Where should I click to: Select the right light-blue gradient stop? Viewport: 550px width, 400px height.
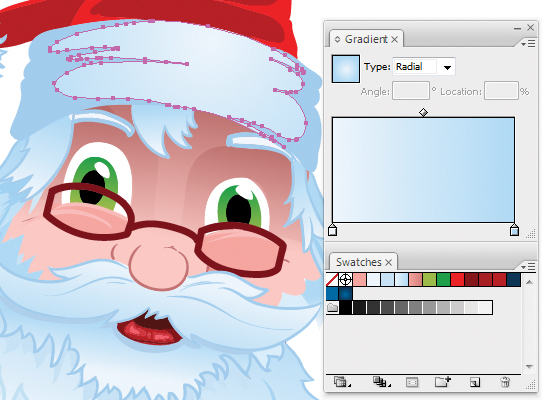coord(514,230)
